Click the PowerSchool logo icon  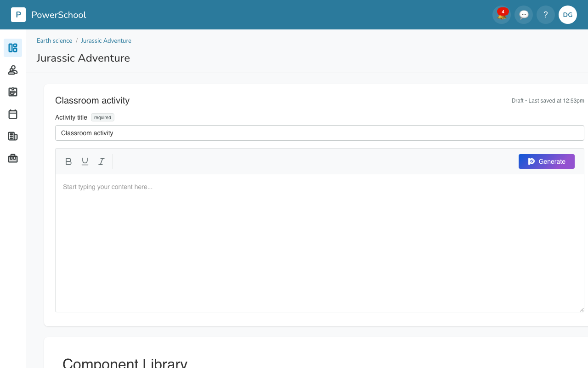point(18,14)
